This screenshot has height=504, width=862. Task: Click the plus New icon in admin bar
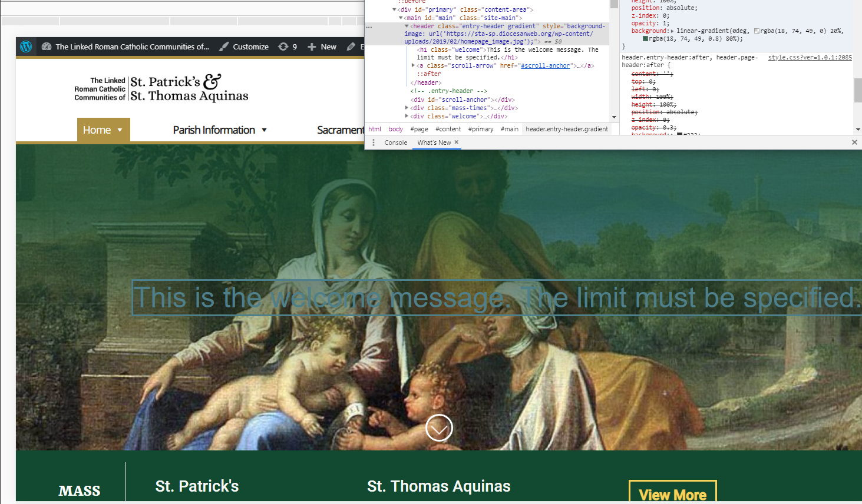(312, 47)
